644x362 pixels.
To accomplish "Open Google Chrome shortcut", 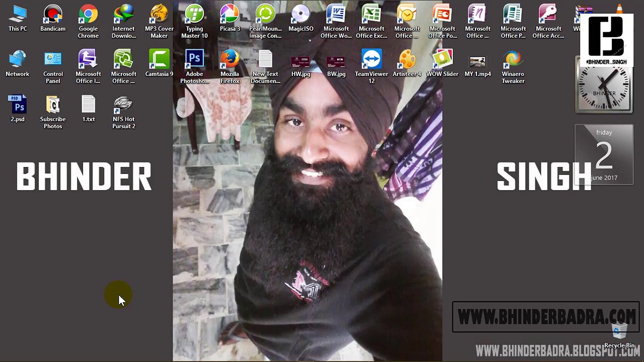I will [88, 22].
